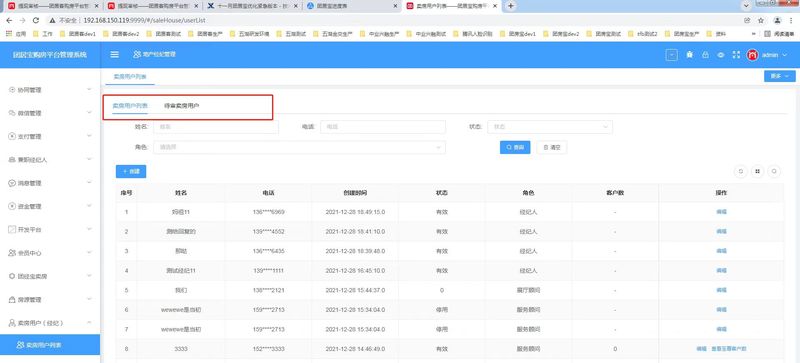Click the name cell 3333
The height and width of the screenshot is (363, 800).
[x=181, y=349]
